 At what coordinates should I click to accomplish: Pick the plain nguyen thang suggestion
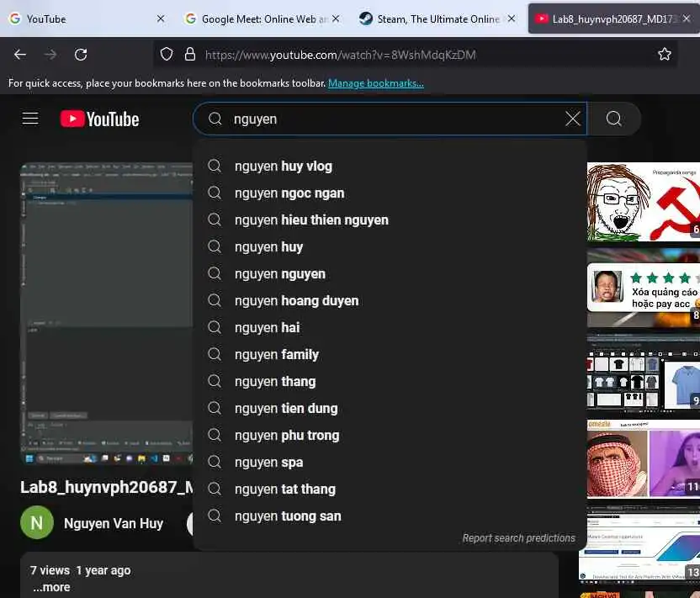click(390, 382)
